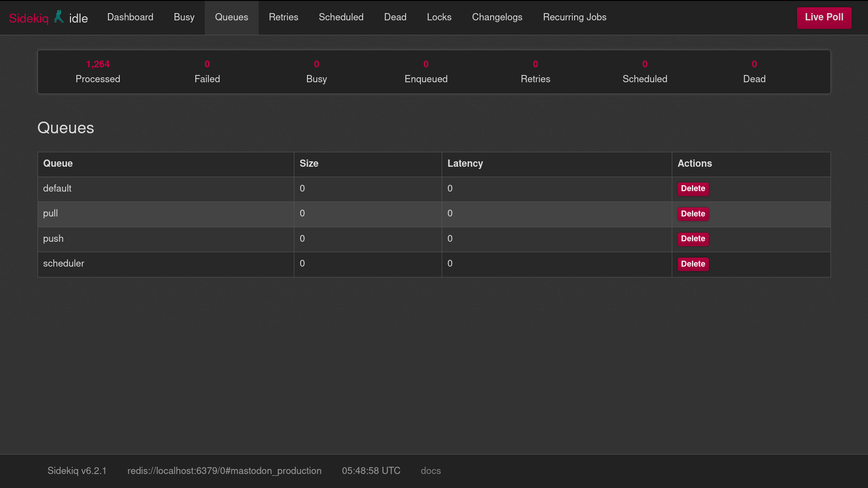Open the scheduler queue link

click(63, 263)
